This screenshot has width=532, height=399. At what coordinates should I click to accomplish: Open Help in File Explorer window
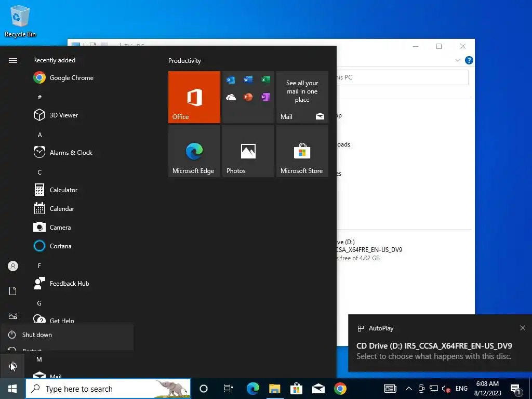click(x=469, y=60)
